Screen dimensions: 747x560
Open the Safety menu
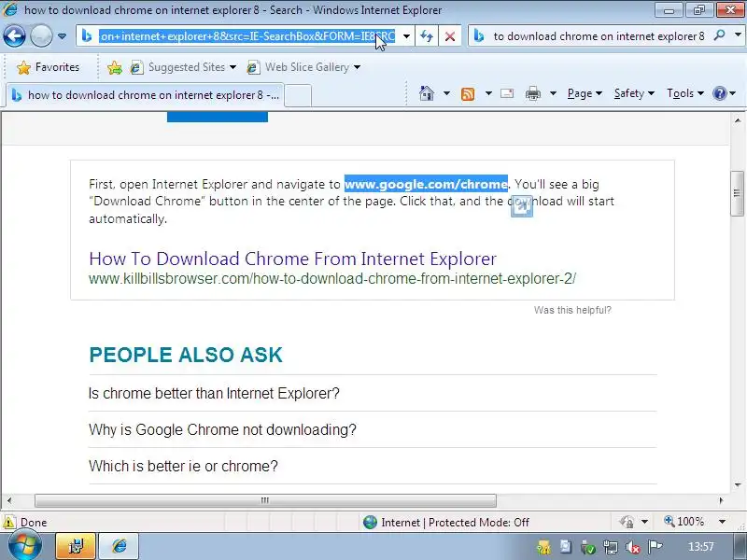point(634,93)
